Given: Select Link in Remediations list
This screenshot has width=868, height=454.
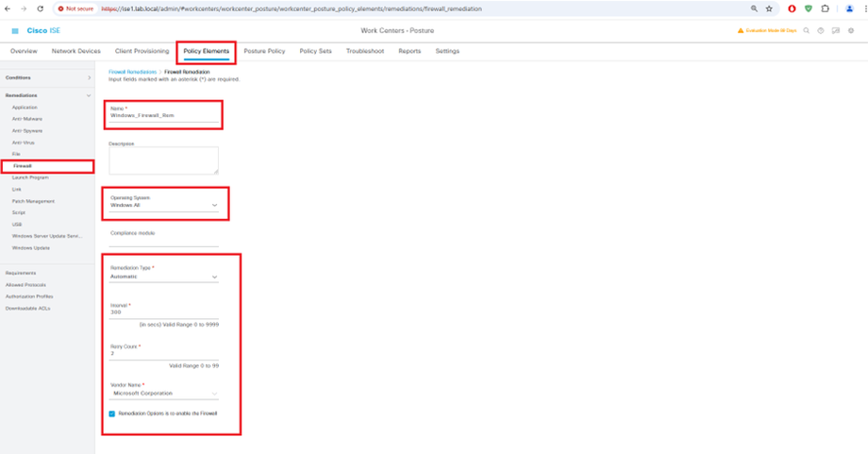Looking at the screenshot, I should [x=17, y=190].
